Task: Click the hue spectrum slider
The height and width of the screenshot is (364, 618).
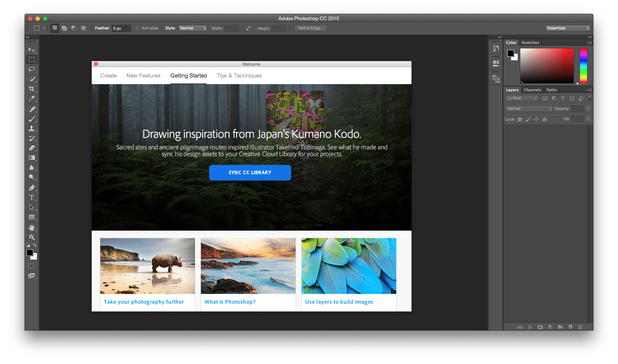Action: tap(583, 66)
